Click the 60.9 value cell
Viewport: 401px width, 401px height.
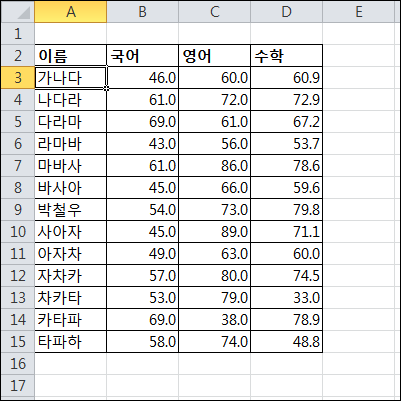[x=287, y=78]
